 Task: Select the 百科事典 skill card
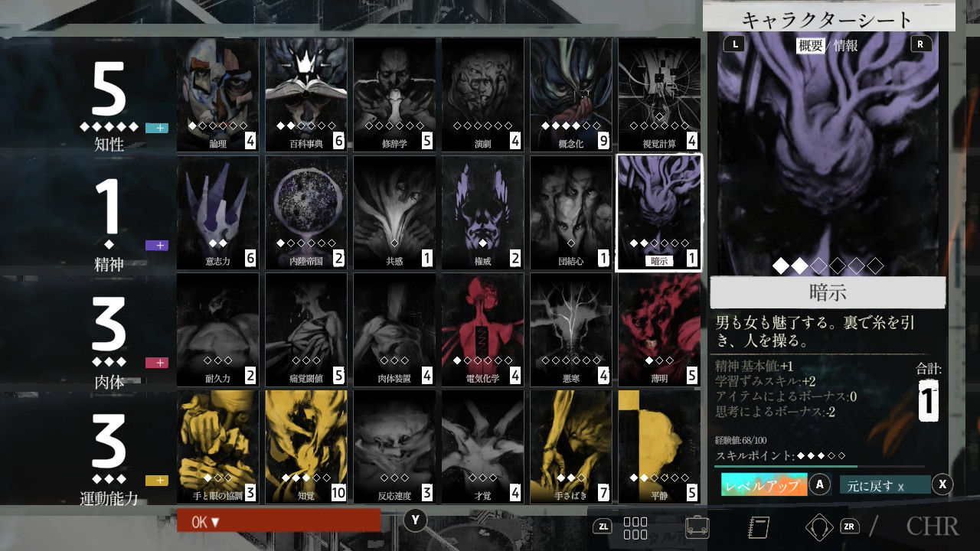(306, 95)
